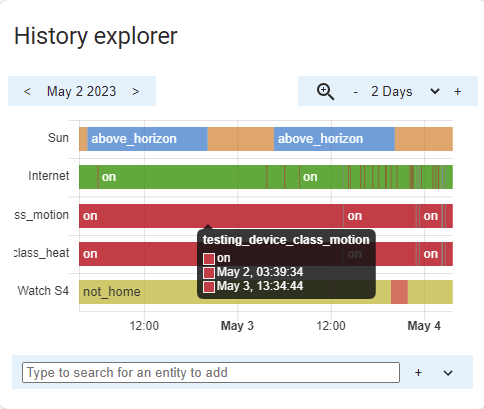Image resolution: width=484 pixels, height=409 pixels.
Task: Click the May 4 axis label
Action: point(424,326)
